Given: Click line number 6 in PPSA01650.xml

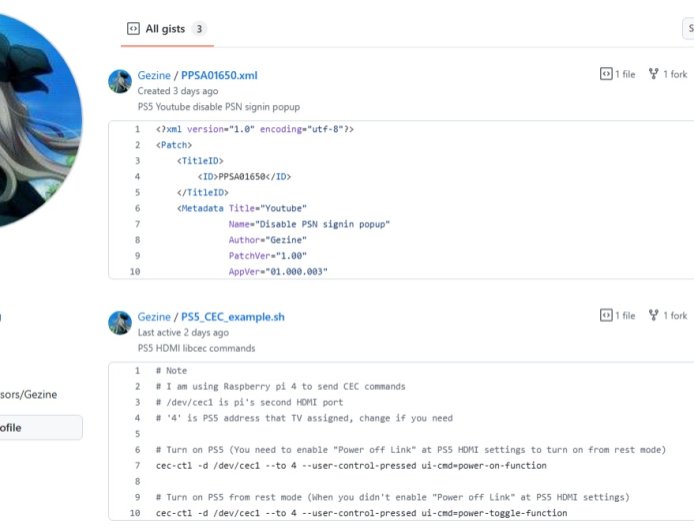Looking at the screenshot, I should 136,208.
